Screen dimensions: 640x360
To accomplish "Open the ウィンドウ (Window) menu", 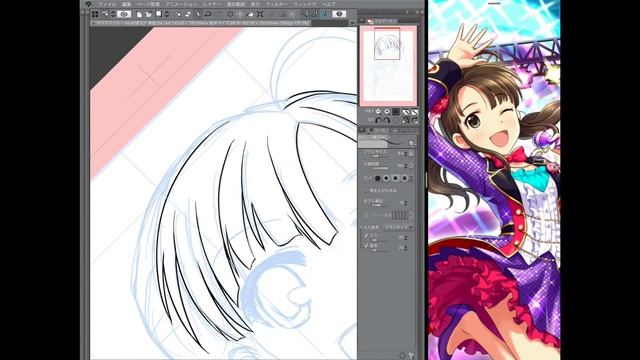I will tap(306, 4).
